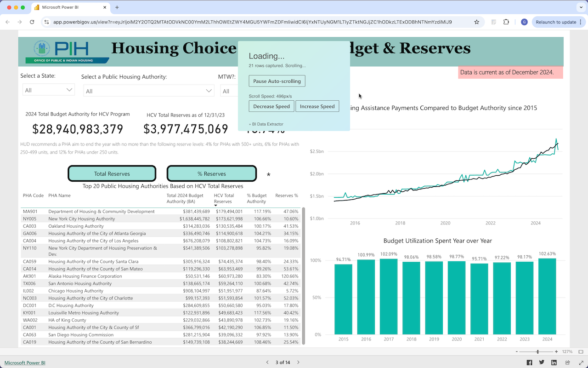
Task: Share the report to Facebook
Action: click(530, 362)
